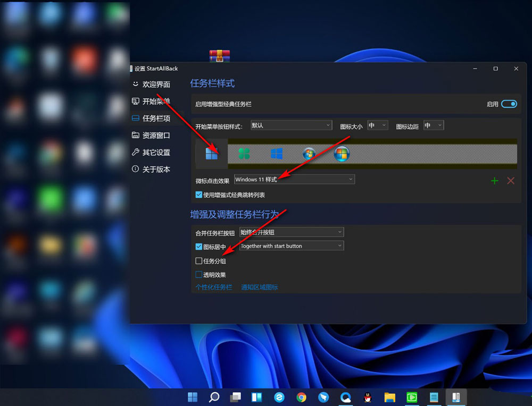This screenshot has height=406, width=532.
Task: Launch Chrome from the taskbar
Action: click(302, 397)
